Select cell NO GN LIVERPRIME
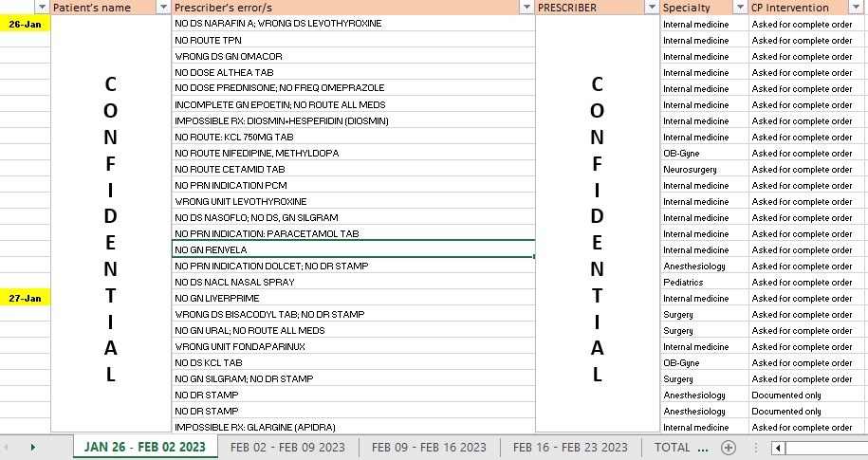 (x=353, y=298)
